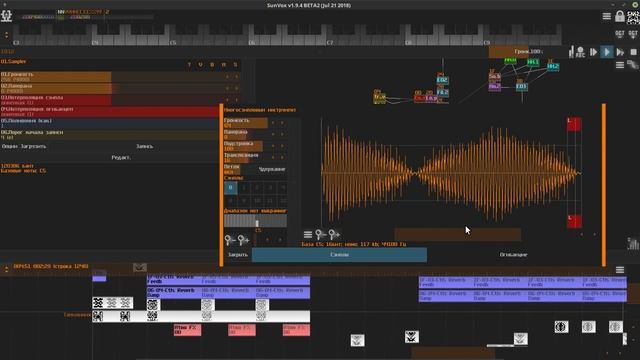Toggle the T button on Sampler header

pos(189,64)
